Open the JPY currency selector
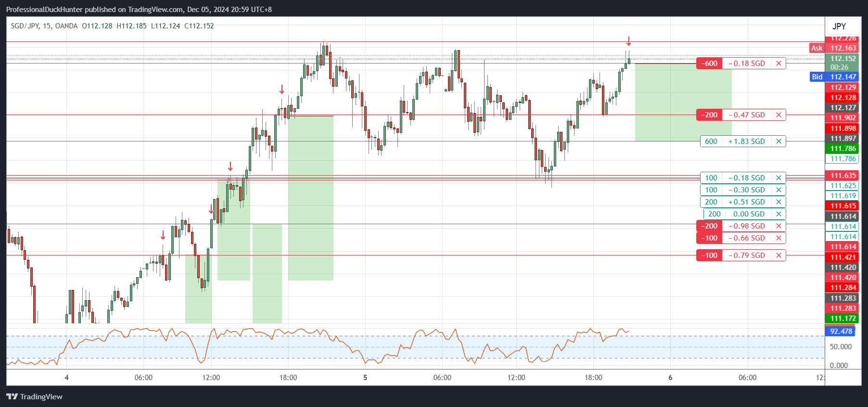868x407 pixels. [x=843, y=26]
